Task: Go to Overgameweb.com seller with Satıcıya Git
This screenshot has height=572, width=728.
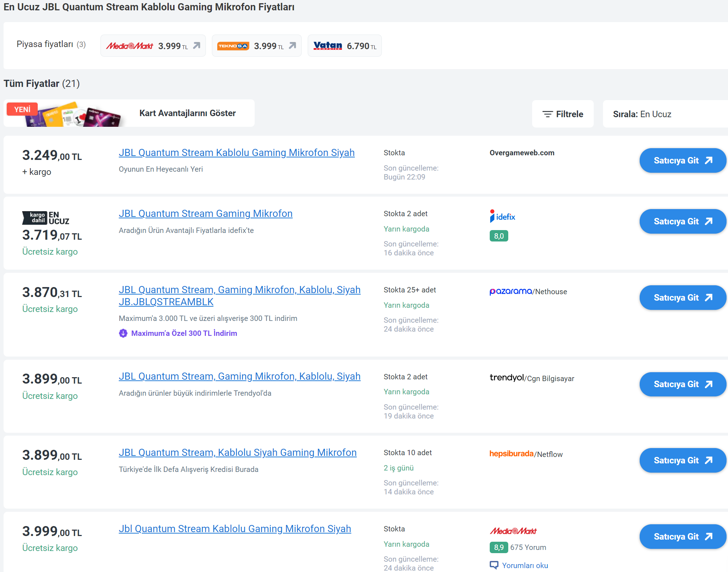Action: click(x=682, y=161)
